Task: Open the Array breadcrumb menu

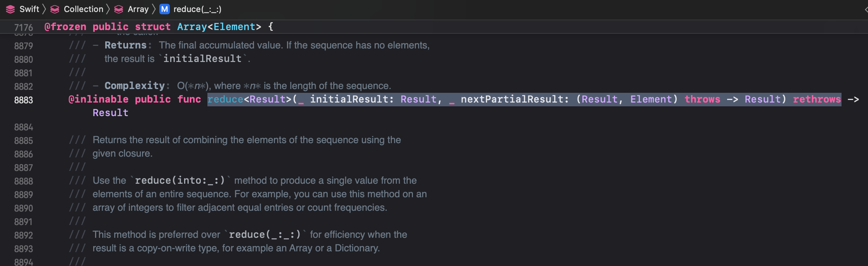Action: pos(138,9)
